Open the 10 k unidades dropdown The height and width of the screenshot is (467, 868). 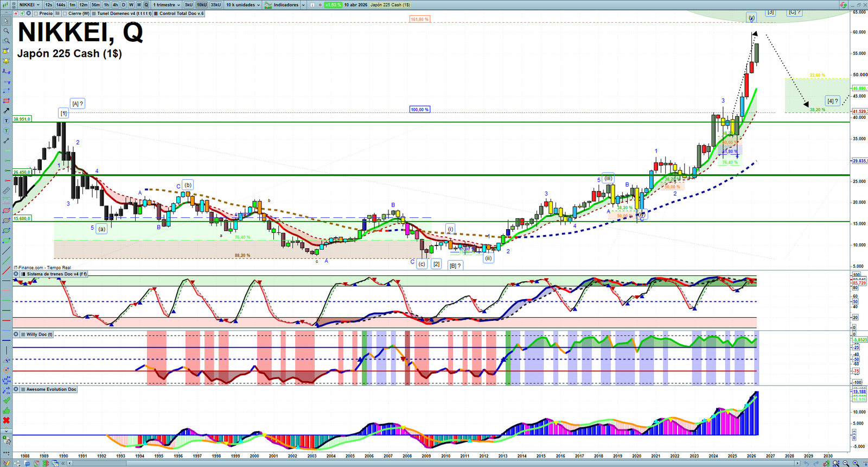[x=242, y=5]
